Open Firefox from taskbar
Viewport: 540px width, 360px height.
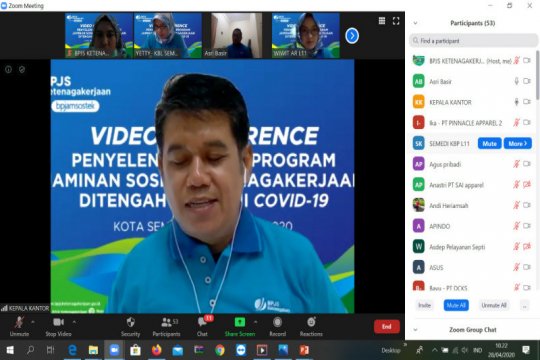point(157,350)
